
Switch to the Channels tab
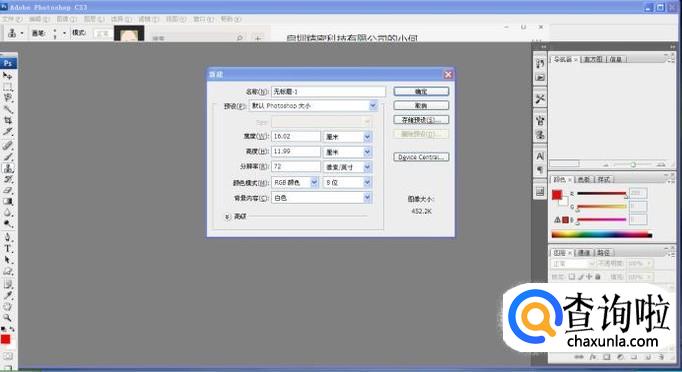pos(584,253)
